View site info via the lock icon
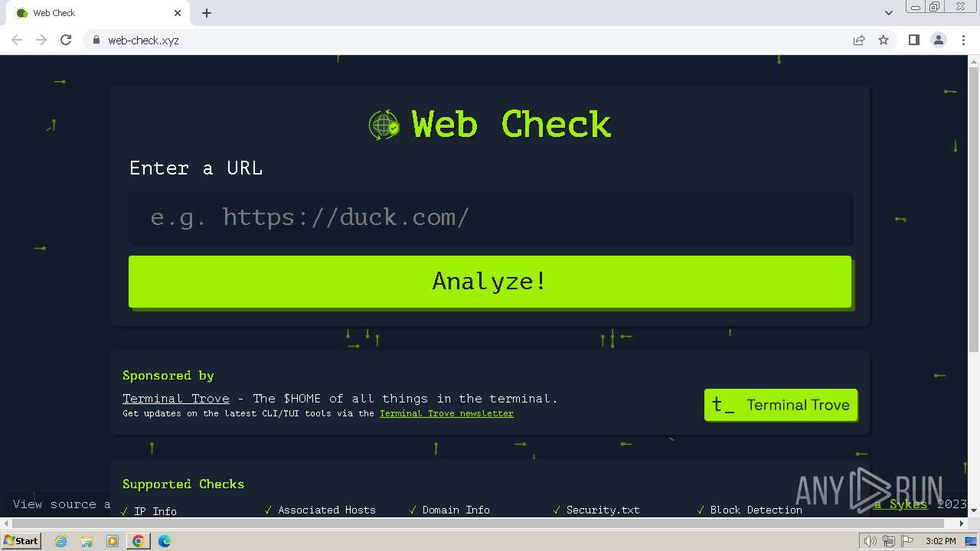The height and width of the screenshot is (551, 980). tap(96, 40)
